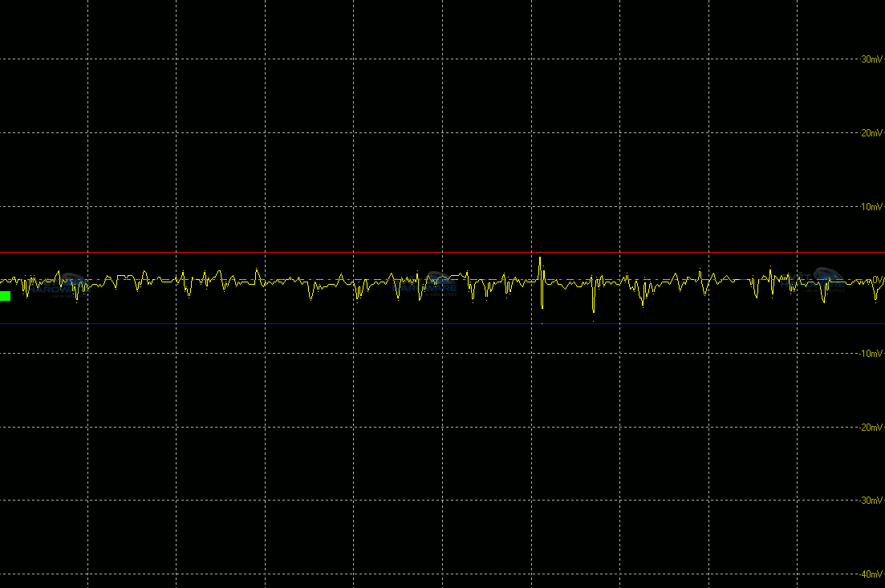Click the tallest yellow waveform spike
This screenshot has height=588, width=885.
point(540,260)
